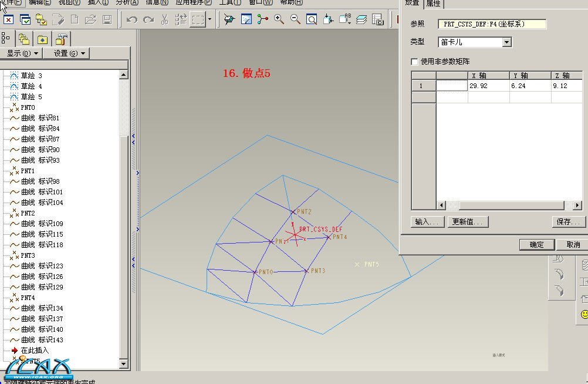The height and width of the screenshot is (384, 588).
Task: Open the 类型 笛卡儿 dropdown
Action: (506, 42)
